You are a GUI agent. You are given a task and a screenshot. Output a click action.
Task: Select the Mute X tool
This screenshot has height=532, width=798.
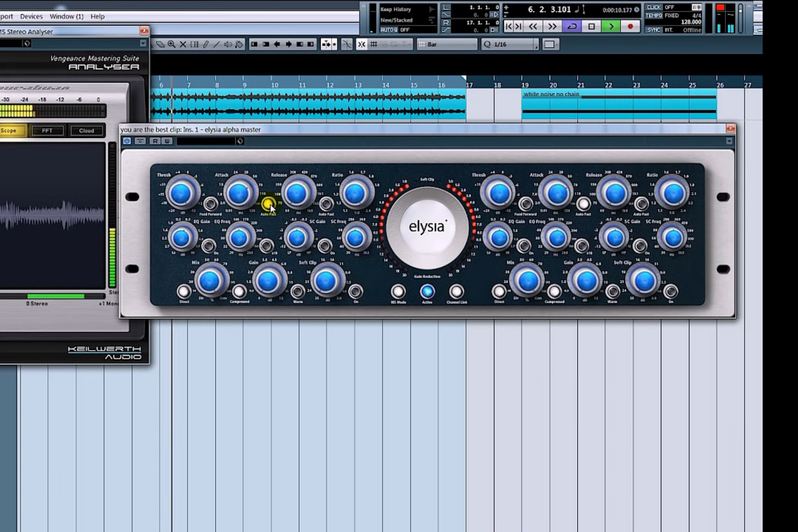pos(183,44)
